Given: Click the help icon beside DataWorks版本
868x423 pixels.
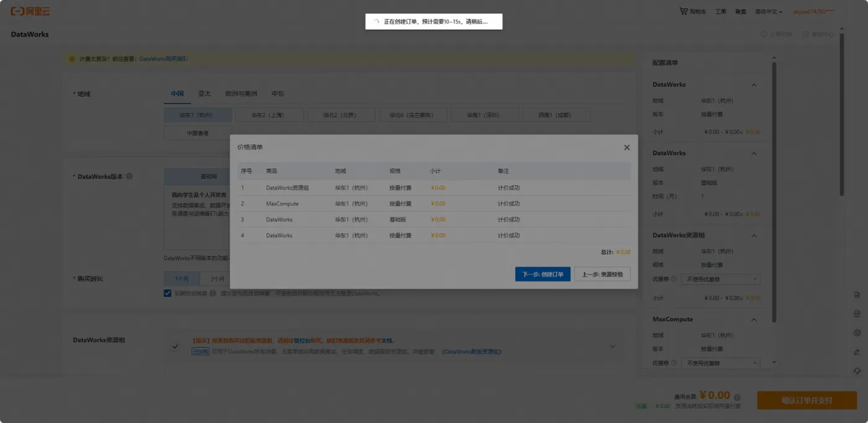Looking at the screenshot, I should pos(130,176).
